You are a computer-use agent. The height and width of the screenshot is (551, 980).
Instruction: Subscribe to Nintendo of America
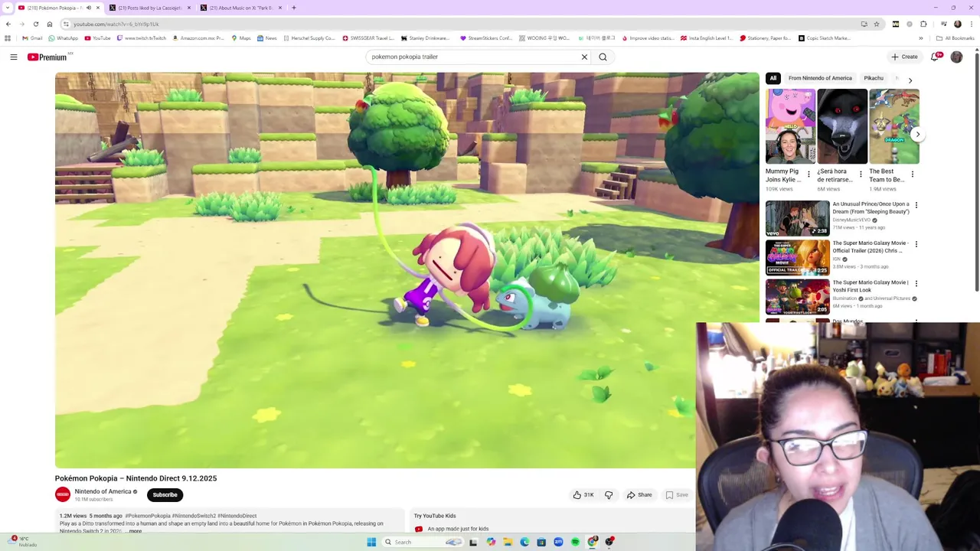165,495
